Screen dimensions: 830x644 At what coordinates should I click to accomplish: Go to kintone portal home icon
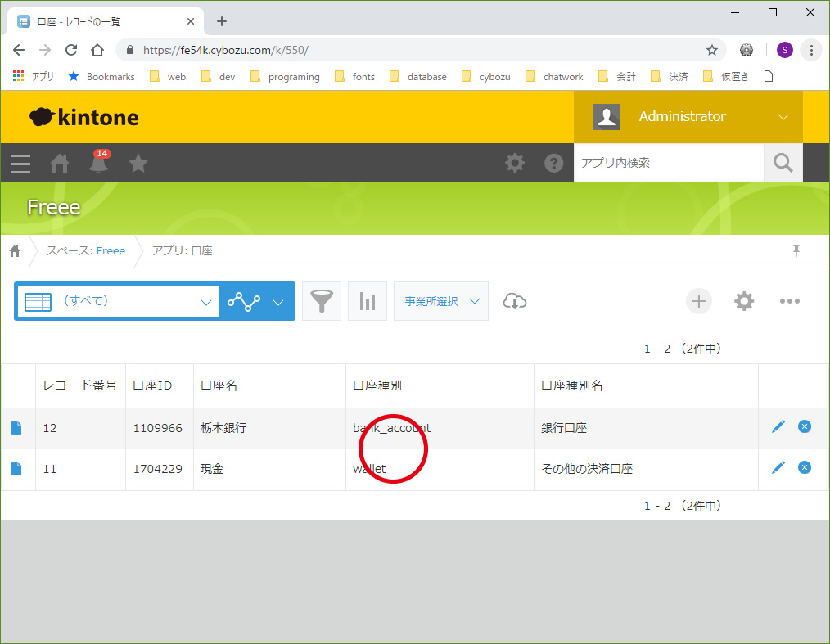[x=59, y=164]
